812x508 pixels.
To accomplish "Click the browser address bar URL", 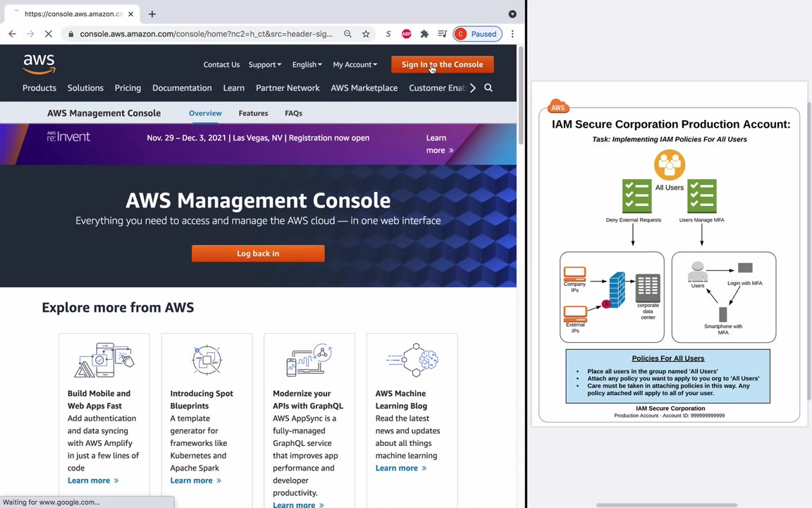I will [206, 34].
